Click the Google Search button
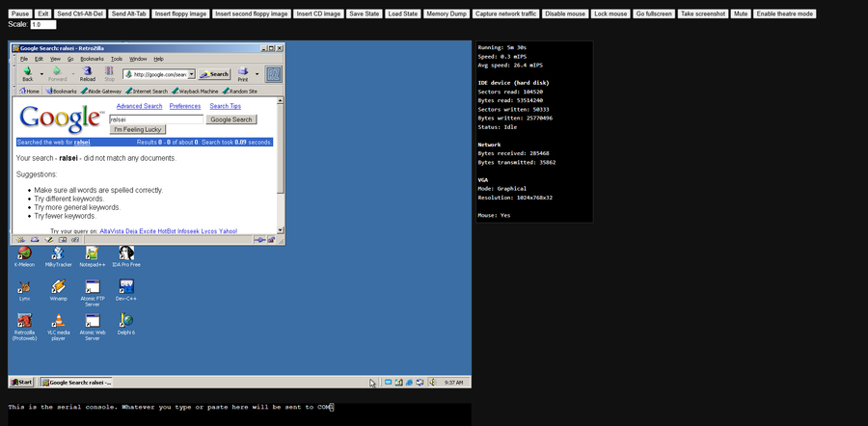Screen dimensions: 868x426 [x=231, y=120]
